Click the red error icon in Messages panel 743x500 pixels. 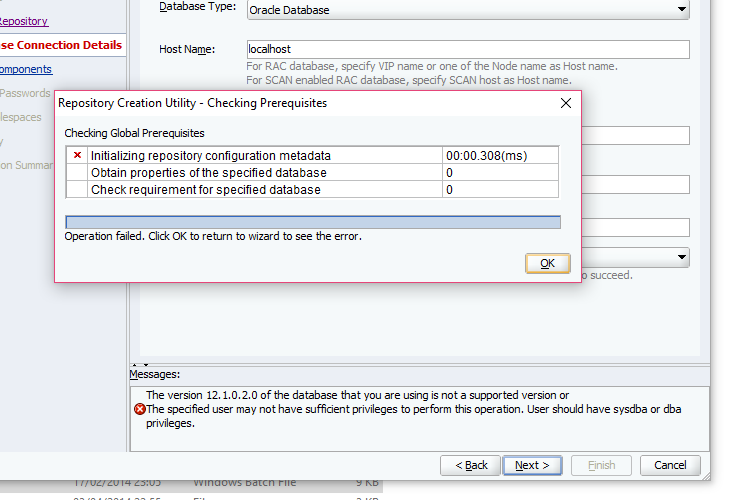coord(139,409)
